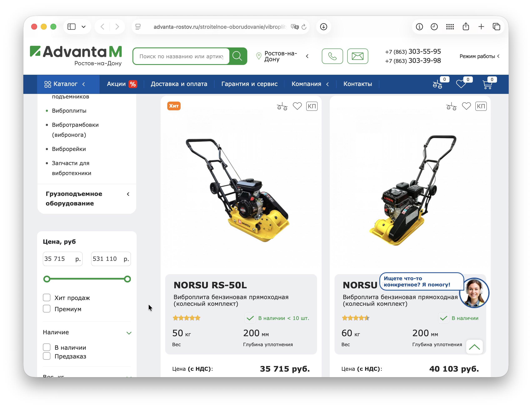Open favorites heart in blue navigation bar

pos(461,84)
